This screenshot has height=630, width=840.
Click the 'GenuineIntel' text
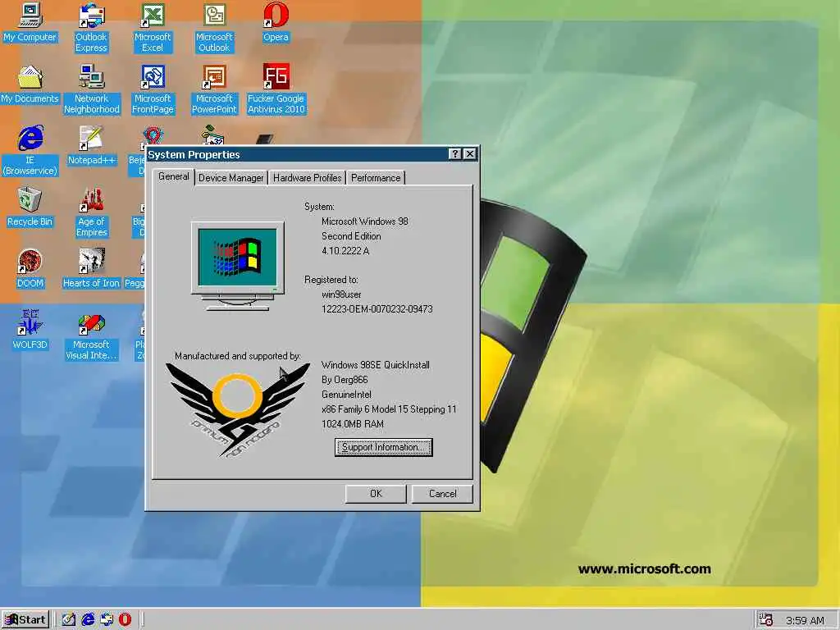(x=347, y=395)
